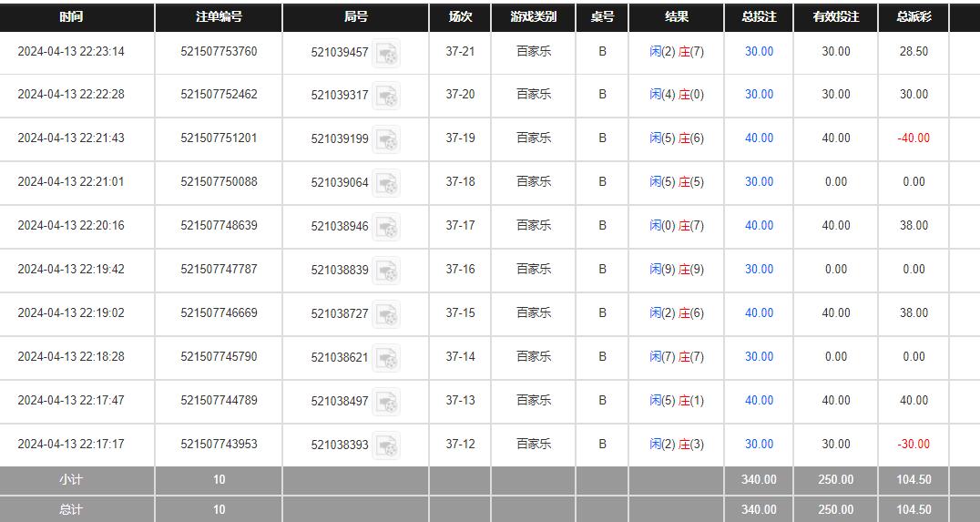View replay icon beside round 521038621
Viewport: 980px width, 522px height.
click(x=386, y=358)
